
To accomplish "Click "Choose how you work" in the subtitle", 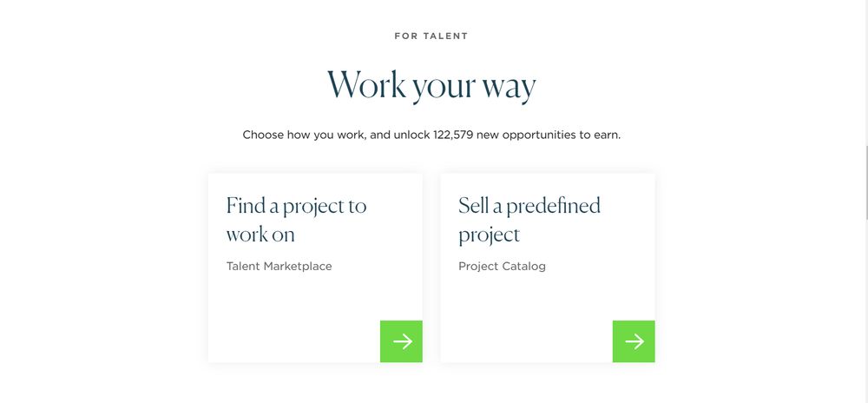I will click(303, 135).
